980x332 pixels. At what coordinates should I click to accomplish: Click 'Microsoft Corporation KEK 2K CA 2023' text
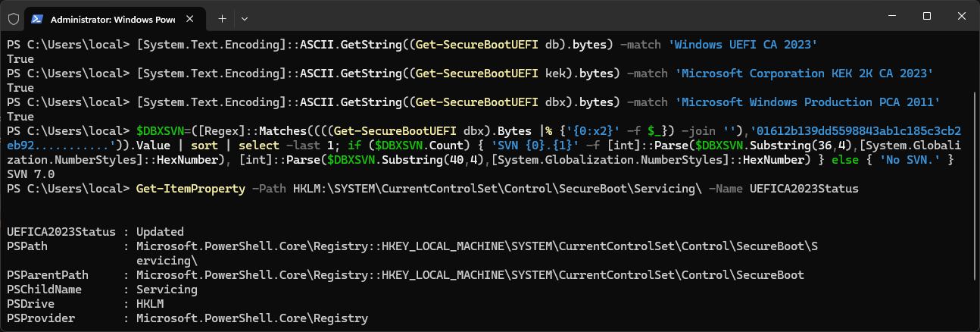tap(804, 74)
